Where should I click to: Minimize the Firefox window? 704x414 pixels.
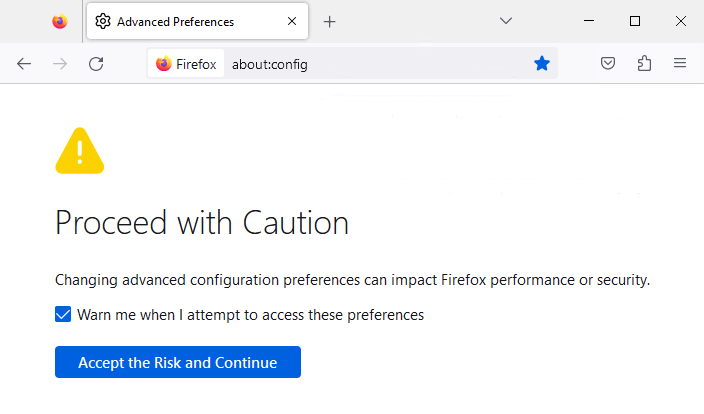(589, 21)
